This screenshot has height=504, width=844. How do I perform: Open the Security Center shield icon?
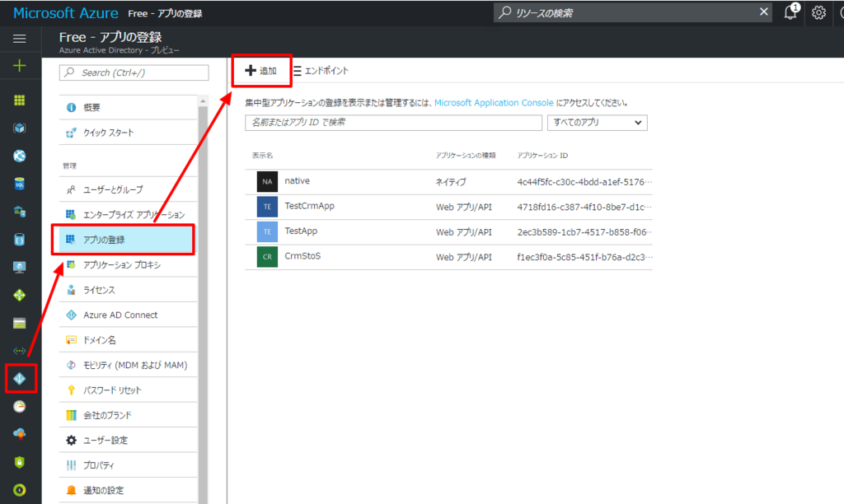tap(20, 462)
